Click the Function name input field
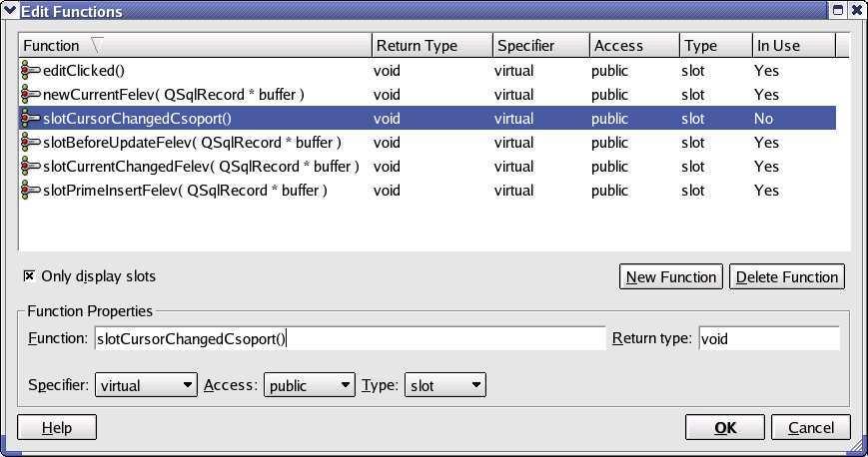The height and width of the screenshot is (457, 868). click(x=350, y=338)
